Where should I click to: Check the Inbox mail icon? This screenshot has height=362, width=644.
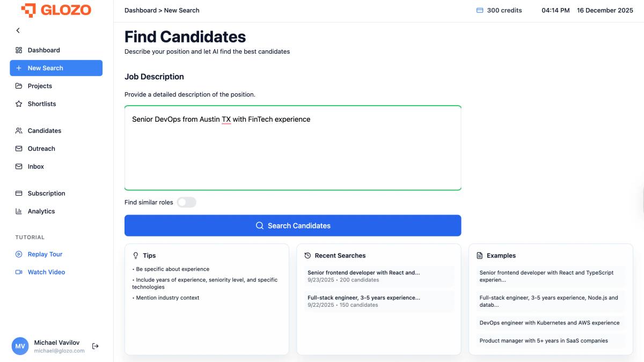coord(19,166)
